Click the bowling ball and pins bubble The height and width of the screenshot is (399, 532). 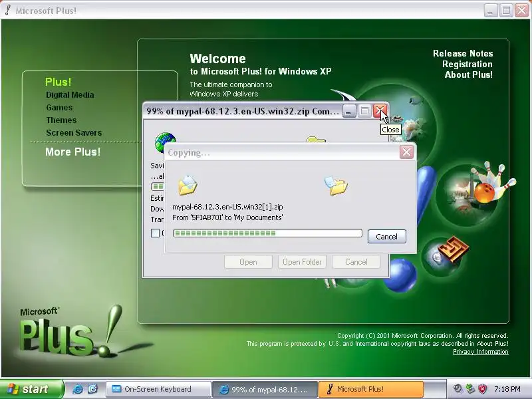pyautogui.click(x=477, y=194)
